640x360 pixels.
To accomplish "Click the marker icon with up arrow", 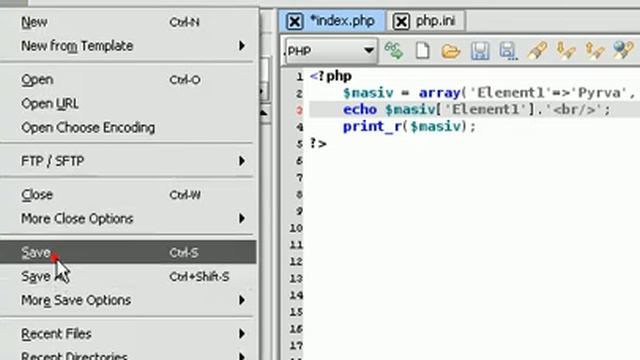I will (x=594, y=51).
